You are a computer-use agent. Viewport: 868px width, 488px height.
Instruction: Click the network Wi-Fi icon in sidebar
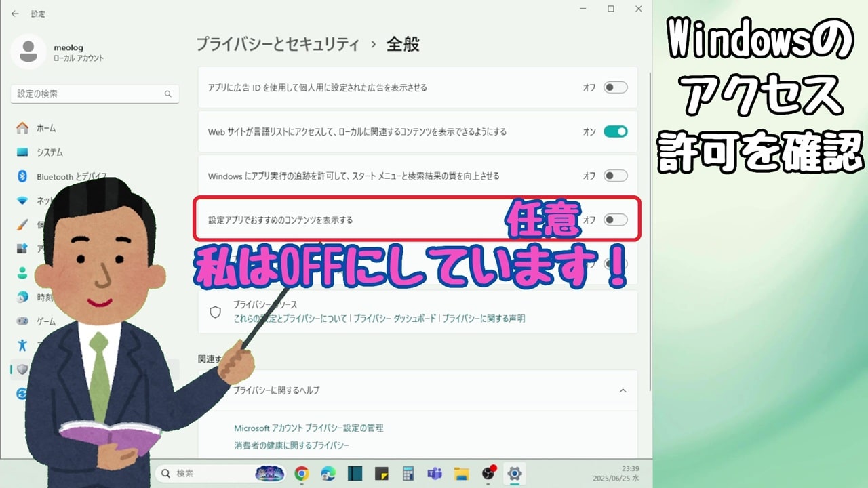[22, 201]
